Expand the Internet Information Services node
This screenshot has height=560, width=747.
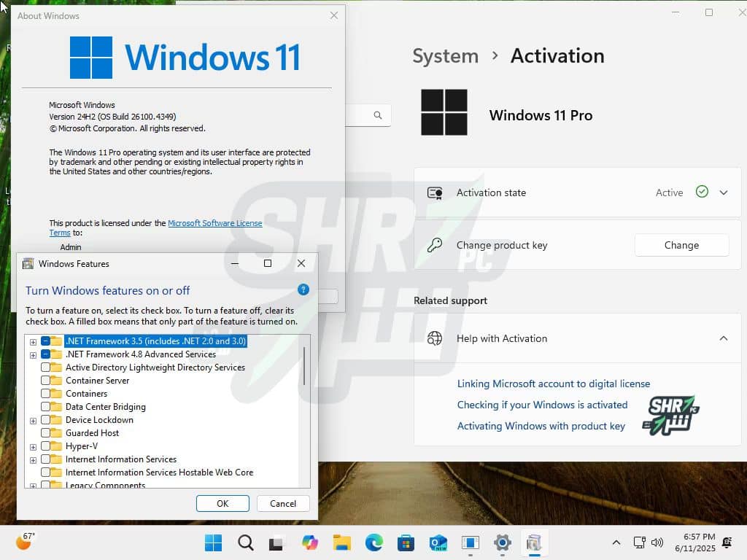click(x=33, y=461)
